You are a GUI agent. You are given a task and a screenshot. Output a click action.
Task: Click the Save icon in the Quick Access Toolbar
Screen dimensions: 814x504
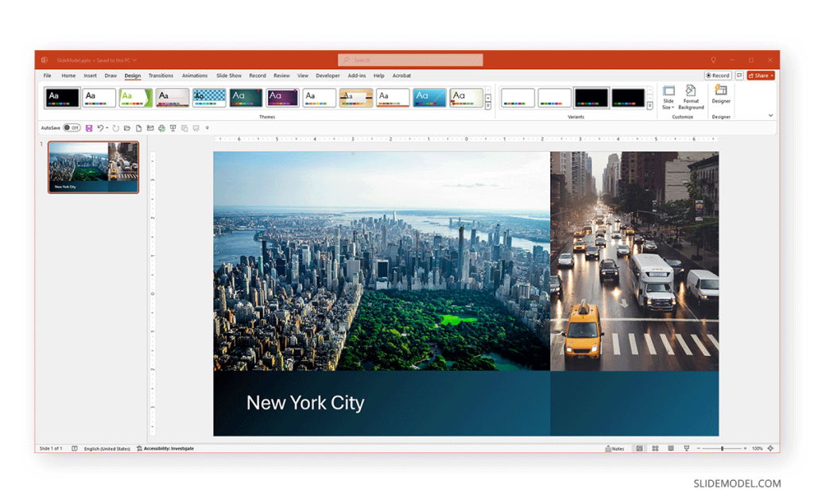(87, 127)
